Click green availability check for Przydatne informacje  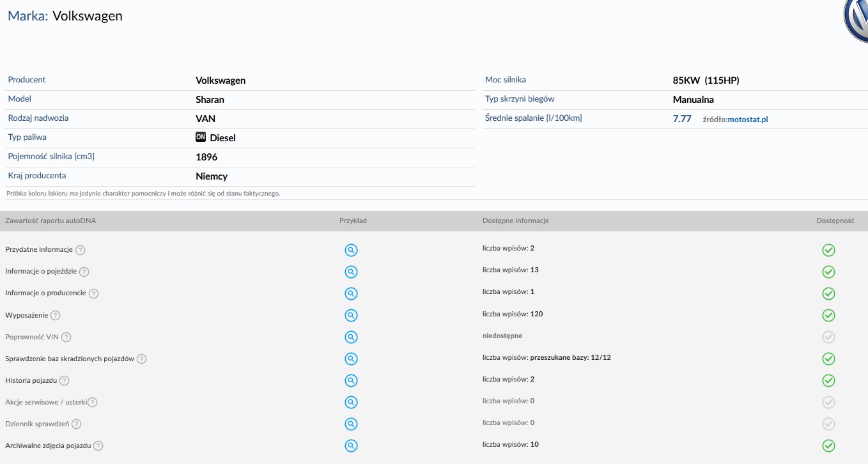[828, 250]
